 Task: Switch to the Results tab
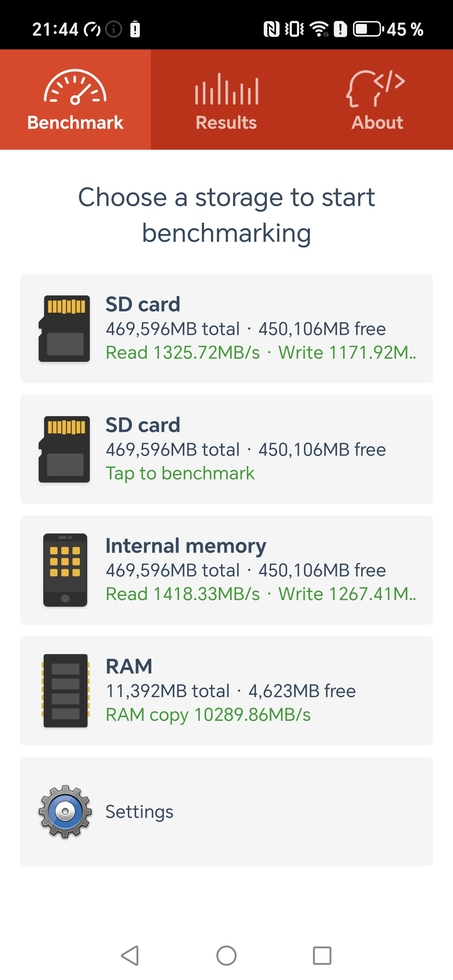(226, 122)
